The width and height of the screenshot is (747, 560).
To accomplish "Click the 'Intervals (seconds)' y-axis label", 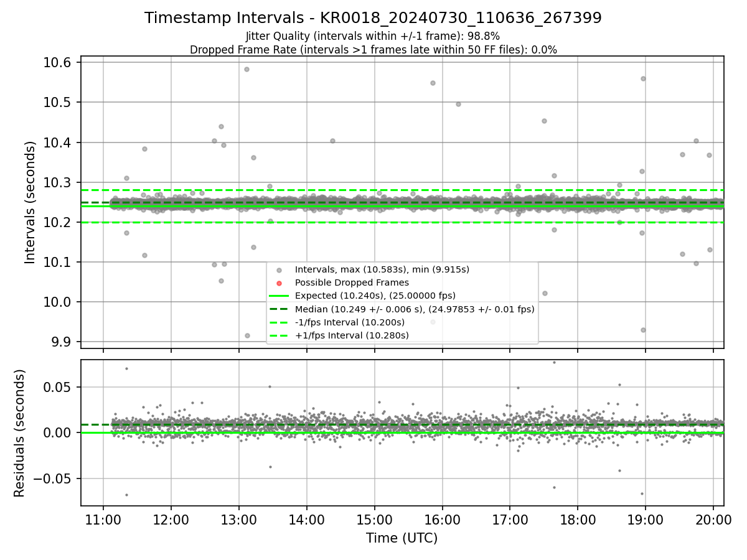I will pyautogui.click(x=30, y=202).
